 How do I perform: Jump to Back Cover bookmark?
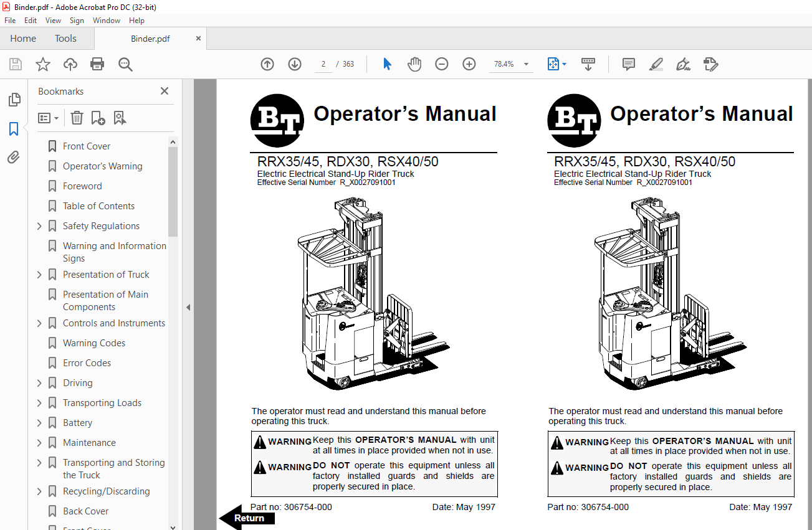click(x=85, y=511)
